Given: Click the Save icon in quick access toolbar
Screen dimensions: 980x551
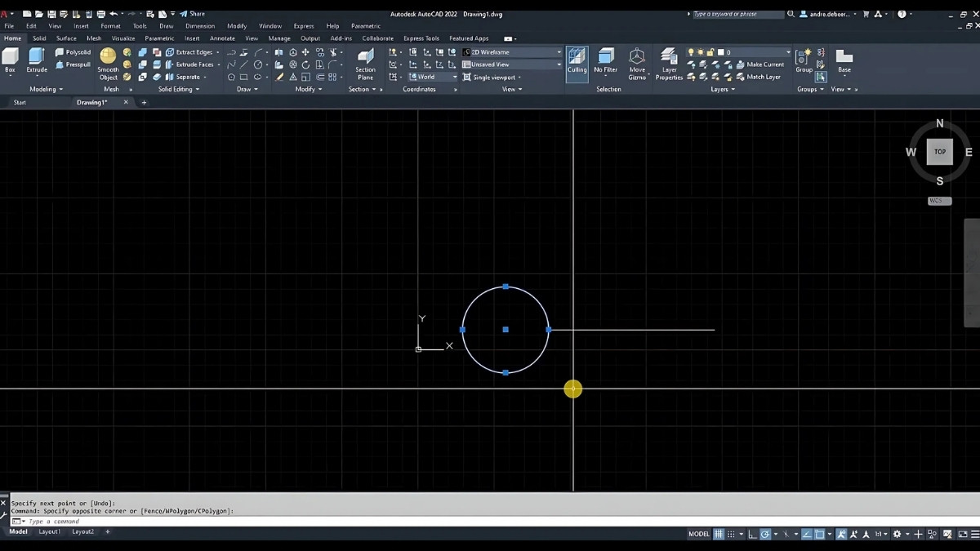Looking at the screenshot, I should pyautogui.click(x=52, y=14).
